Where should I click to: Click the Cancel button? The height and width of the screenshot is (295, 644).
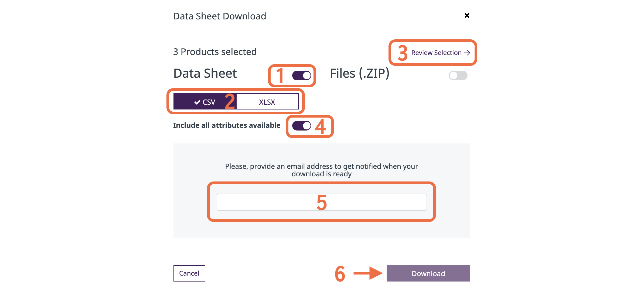189,273
